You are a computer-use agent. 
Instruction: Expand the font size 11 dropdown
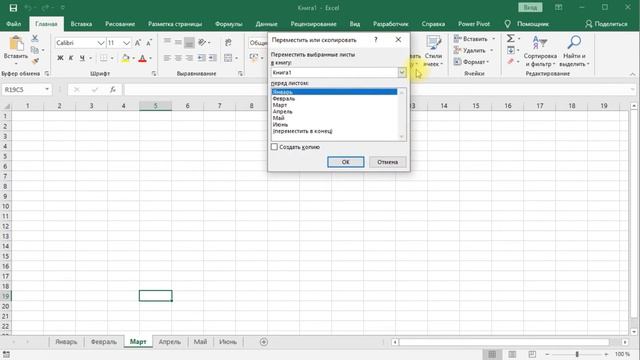[126, 43]
